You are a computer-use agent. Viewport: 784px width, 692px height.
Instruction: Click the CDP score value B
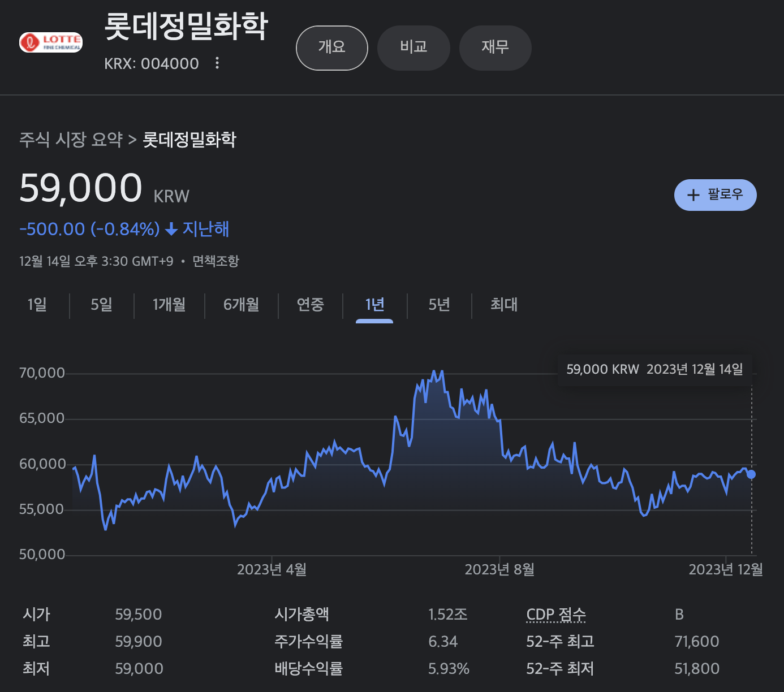pos(679,615)
